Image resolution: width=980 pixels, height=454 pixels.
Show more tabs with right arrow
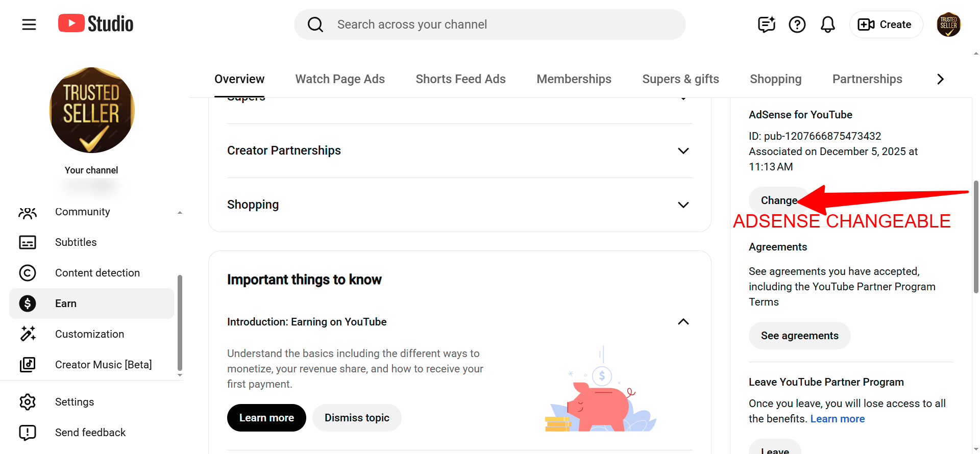pos(940,79)
